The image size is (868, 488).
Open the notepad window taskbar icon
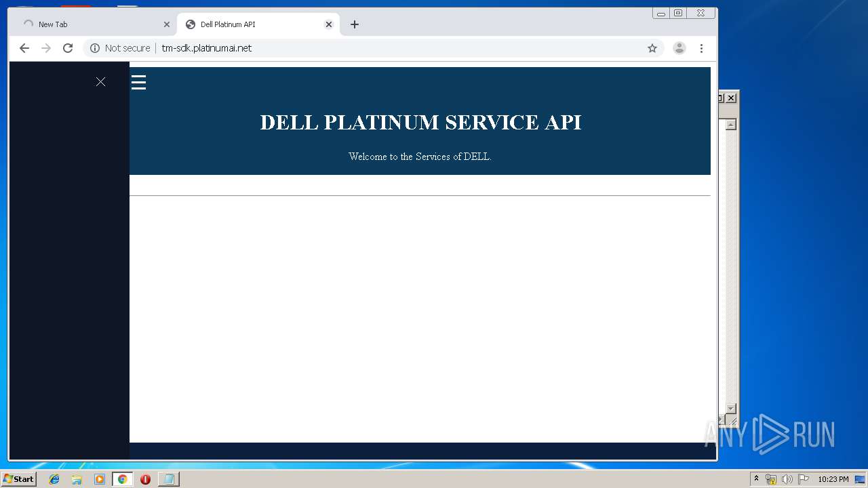168,479
